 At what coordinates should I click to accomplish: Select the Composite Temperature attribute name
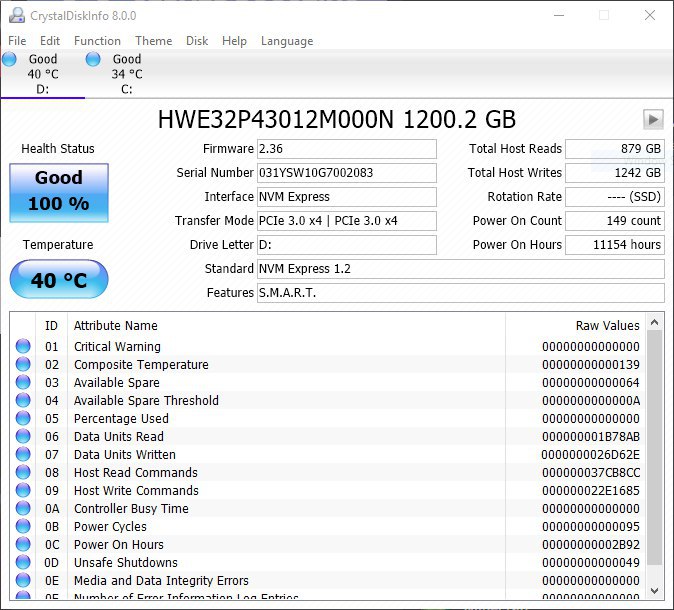(x=141, y=365)
